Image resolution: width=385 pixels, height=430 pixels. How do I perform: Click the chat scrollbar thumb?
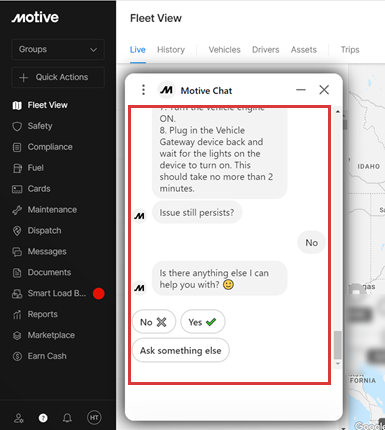pos(338,345)
